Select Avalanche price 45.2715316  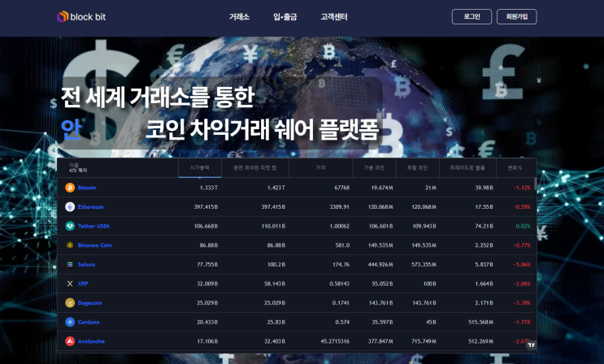pos(335,341)
